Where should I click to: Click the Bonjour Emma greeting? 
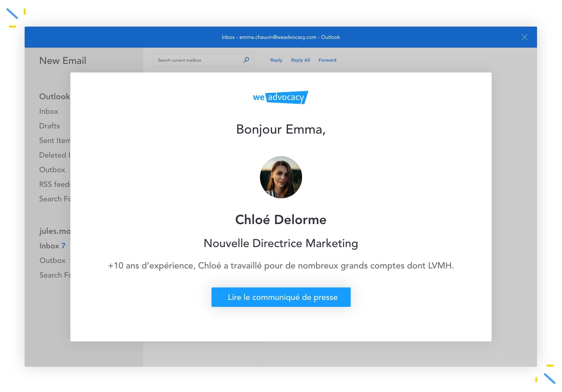click(x=281, y=129)
